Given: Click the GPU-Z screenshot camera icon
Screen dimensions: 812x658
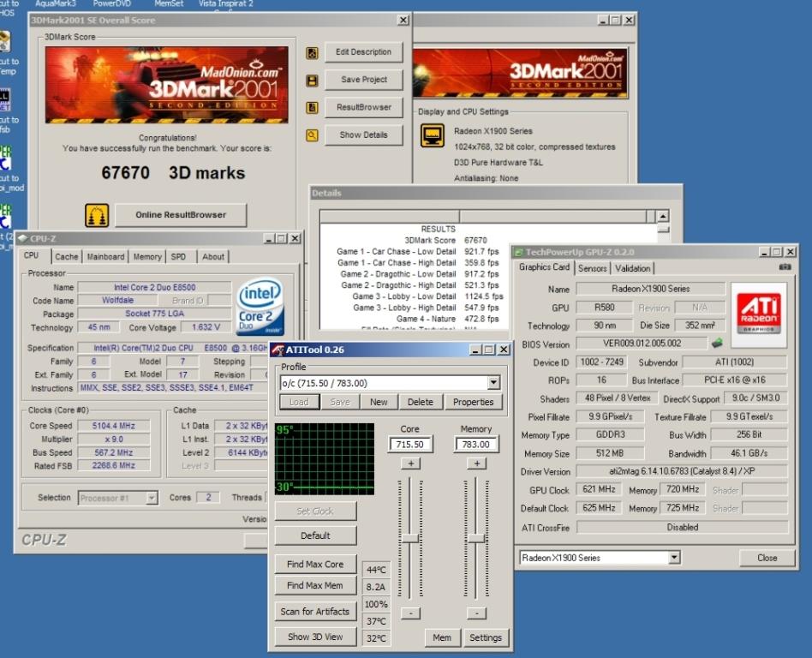Looking at the screenshot, I should click(x=785, y=266).
